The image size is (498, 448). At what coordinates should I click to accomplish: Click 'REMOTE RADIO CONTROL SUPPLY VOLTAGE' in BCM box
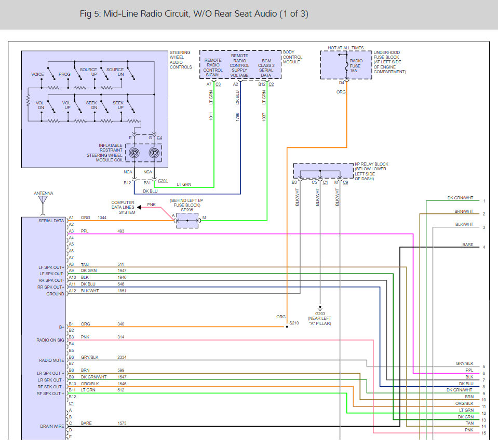point(239,65)
